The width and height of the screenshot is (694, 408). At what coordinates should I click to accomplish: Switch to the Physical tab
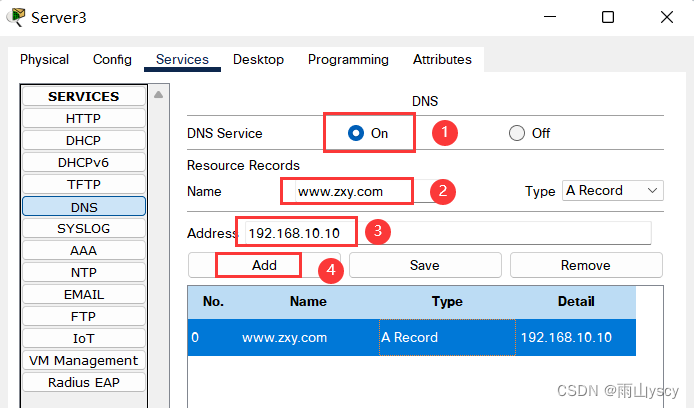point(44,59)
